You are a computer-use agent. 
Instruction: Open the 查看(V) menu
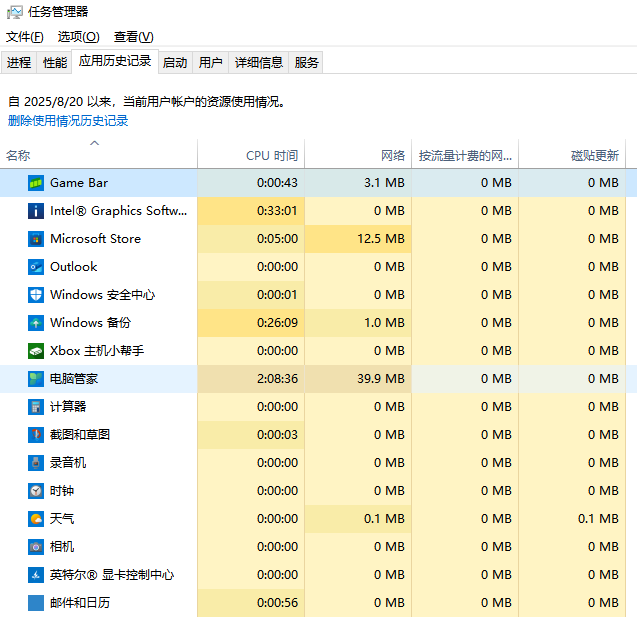click(133, 37)
